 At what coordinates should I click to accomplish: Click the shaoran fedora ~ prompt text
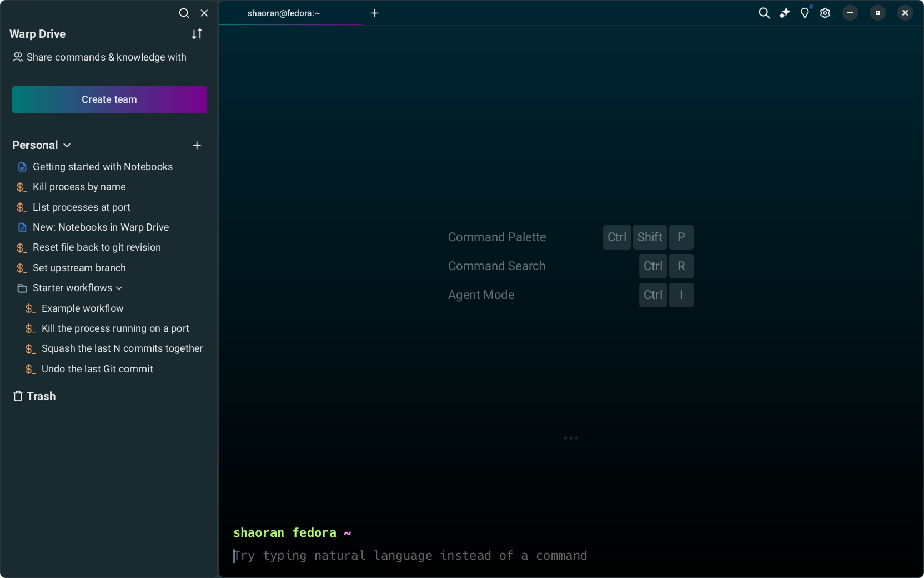click(x=292, y=533)
